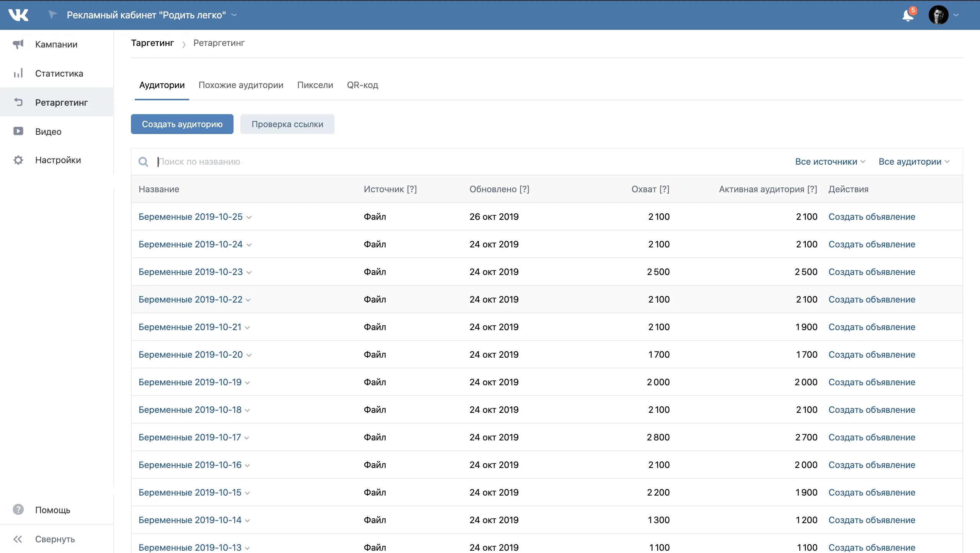Screen dimensions: 980x553
Task: Open Статистика via bar chart icon
Action: tap(18, 73)
